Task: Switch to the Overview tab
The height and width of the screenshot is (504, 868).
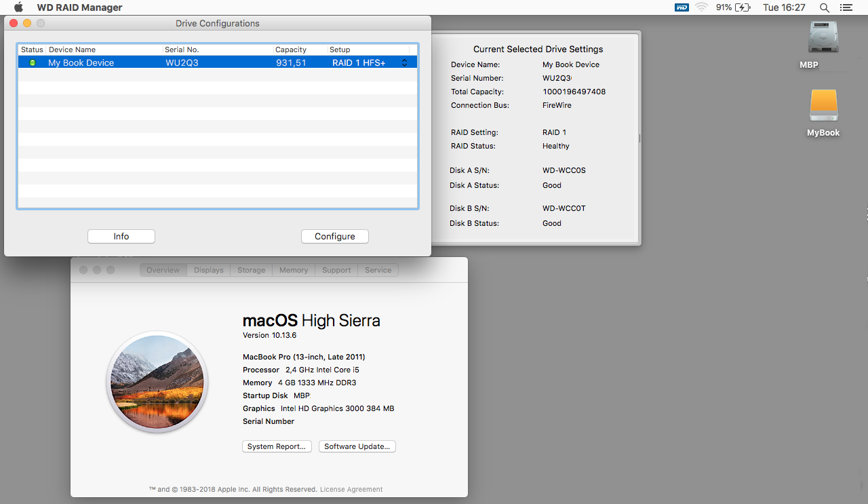Action: click(x=163, y=270)
